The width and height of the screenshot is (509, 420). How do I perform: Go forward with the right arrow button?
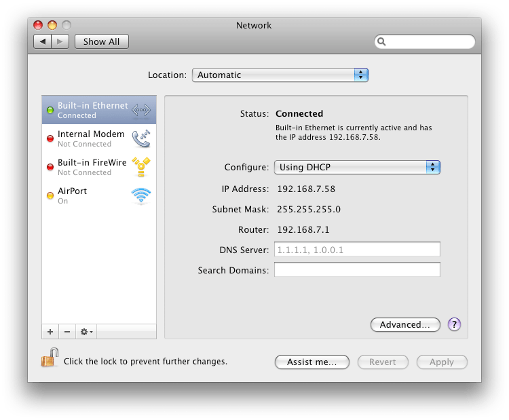click(x=60, y=41)
